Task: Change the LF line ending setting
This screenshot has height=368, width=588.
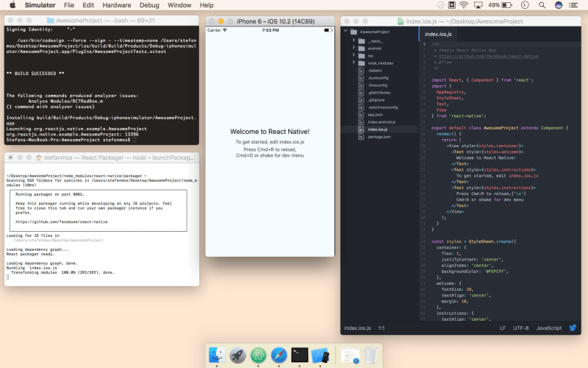Action: coord(503,328)
